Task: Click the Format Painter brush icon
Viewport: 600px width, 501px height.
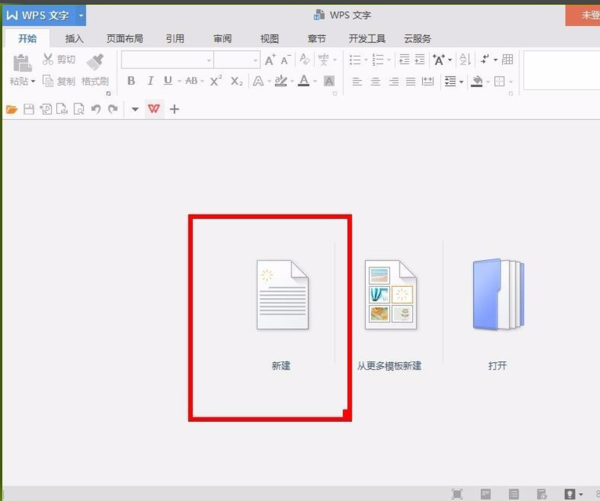Action: [x=96, y=62]
